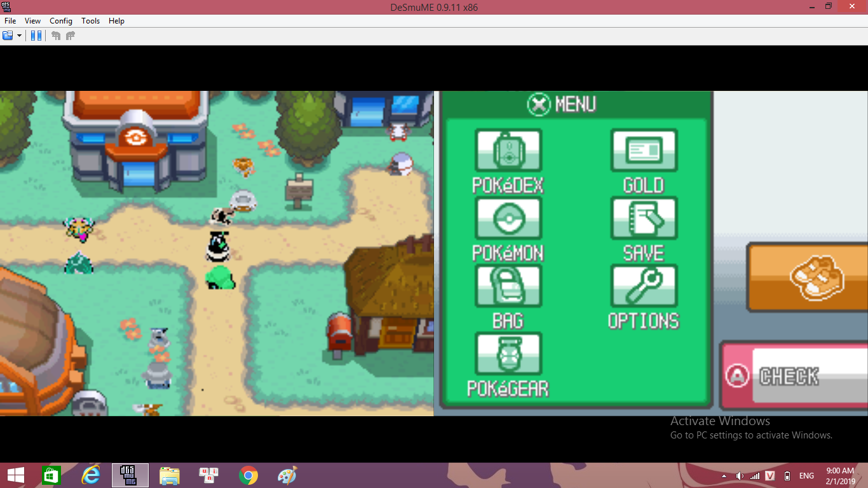Click the red V tray icon
Viewport: 868px width, 488px height.
coord(770,476)
